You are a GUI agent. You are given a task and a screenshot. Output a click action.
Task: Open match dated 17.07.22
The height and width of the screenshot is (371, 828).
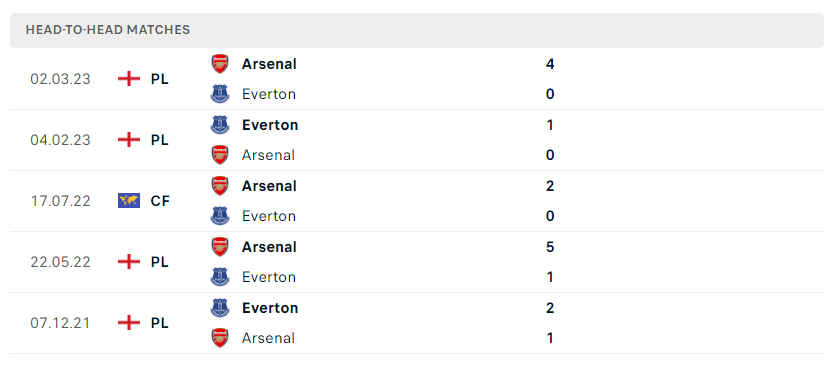tap(416, 201)
